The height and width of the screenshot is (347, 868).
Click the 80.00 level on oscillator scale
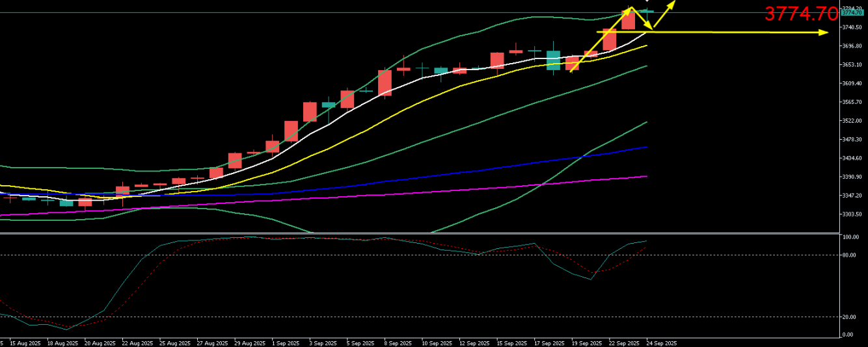click(848, 255)
